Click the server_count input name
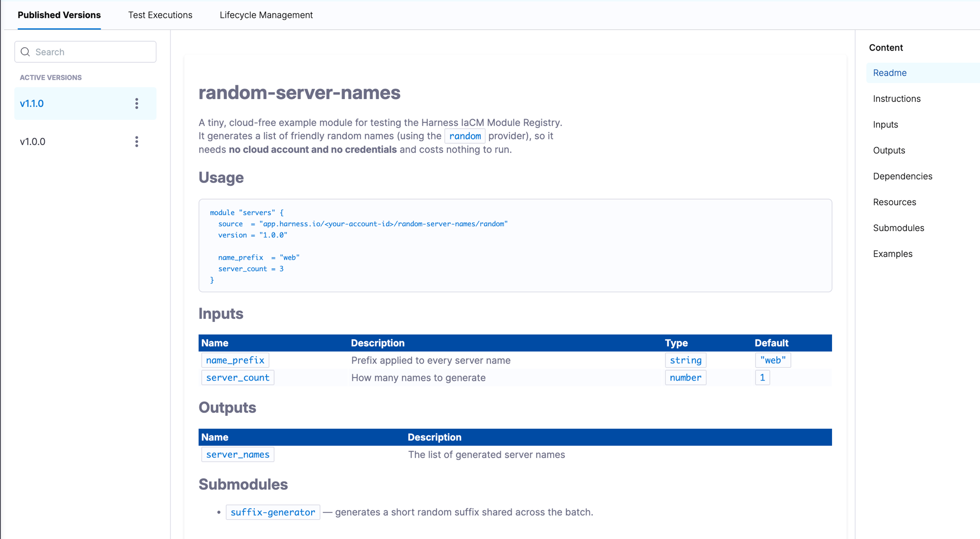The width and height of the screenshot is (980, 539). 238,378
